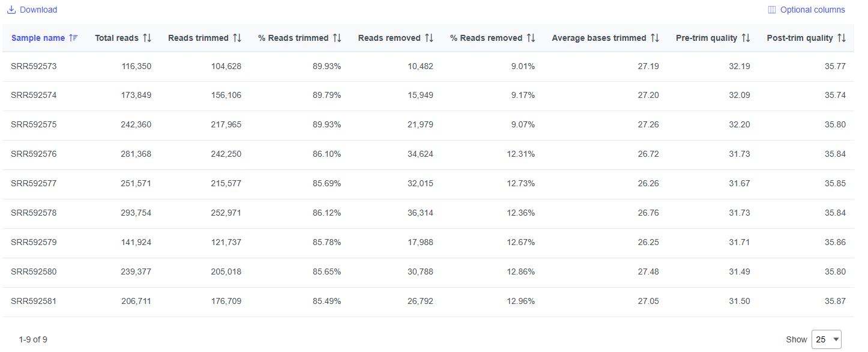
Task: Sort by Post-trim quality arrows icon
Action: pos(842,38)
